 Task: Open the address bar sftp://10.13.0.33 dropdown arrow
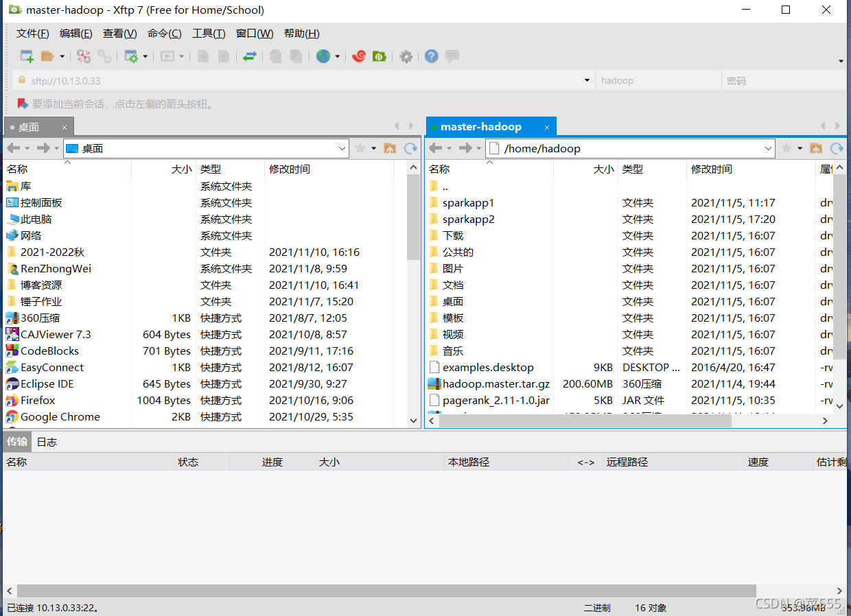(587, 80)
